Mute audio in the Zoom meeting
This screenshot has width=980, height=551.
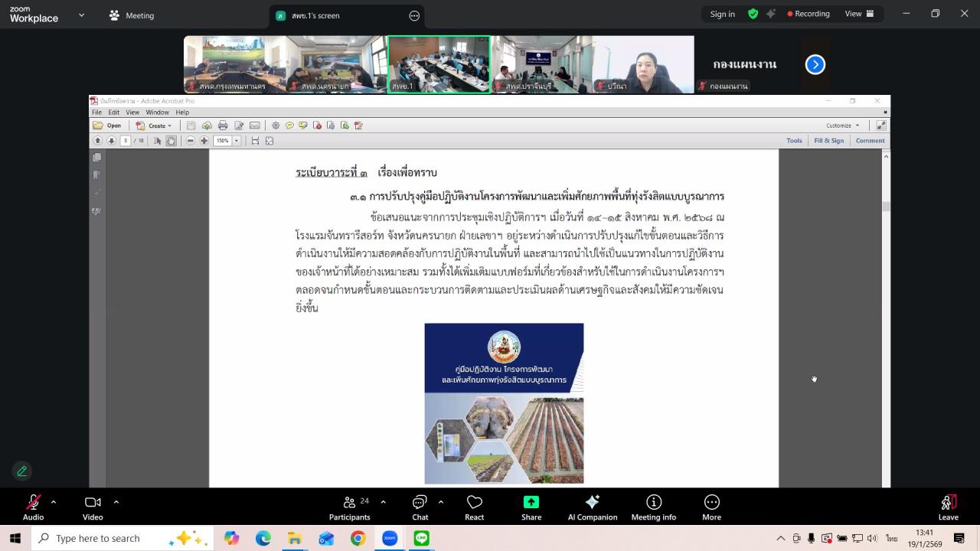coord(33,505)
